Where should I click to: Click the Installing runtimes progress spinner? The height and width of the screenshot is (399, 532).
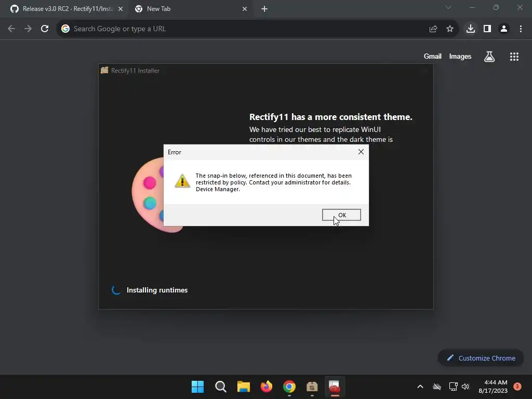pyautogui.click(x=116, y=290)
